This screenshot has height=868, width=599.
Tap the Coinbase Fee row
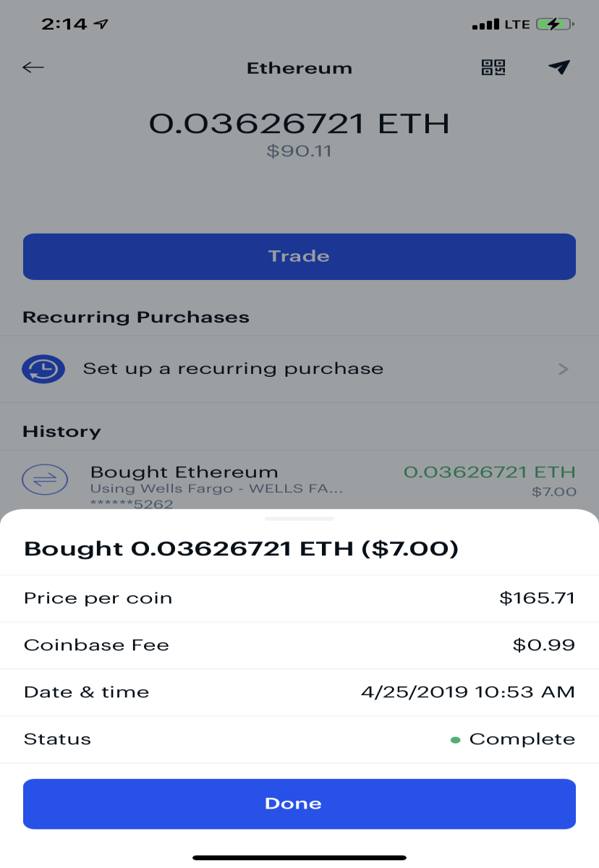pyautogui.click(x=299, y=645)
